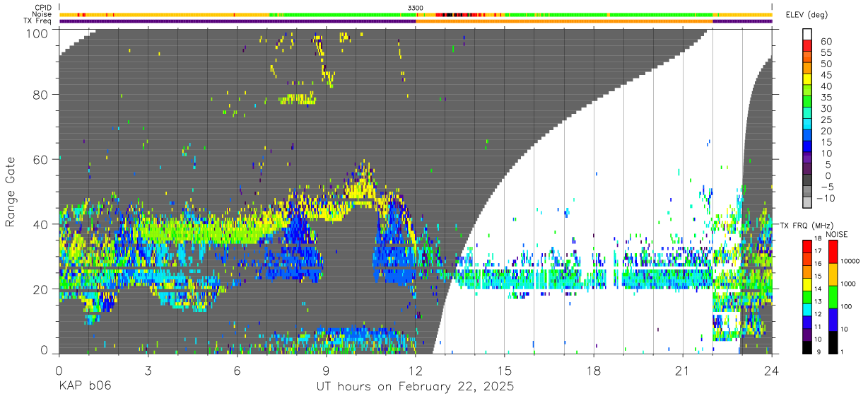Pick the blue band between elevation 15 and 20

click(807, 136)
